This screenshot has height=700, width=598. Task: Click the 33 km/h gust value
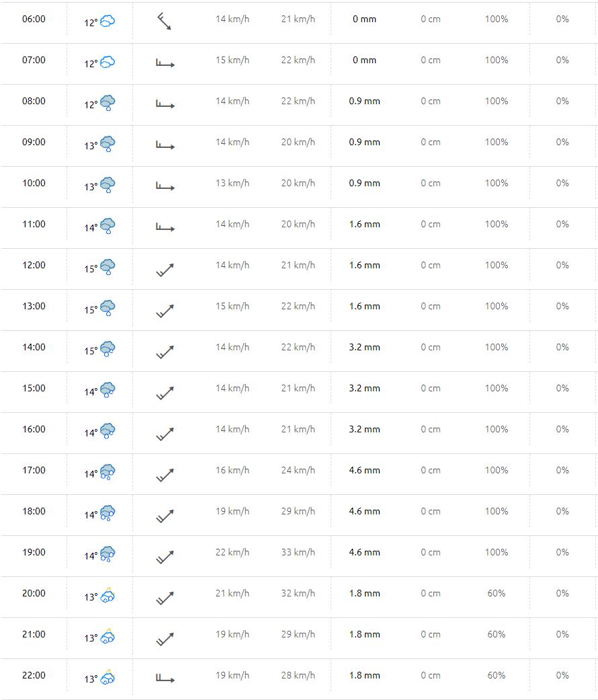click(x=298, y=552)
